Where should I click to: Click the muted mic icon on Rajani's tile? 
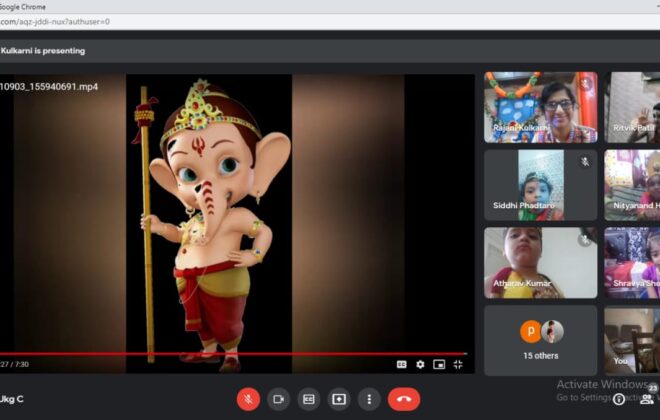coord(585,84)
